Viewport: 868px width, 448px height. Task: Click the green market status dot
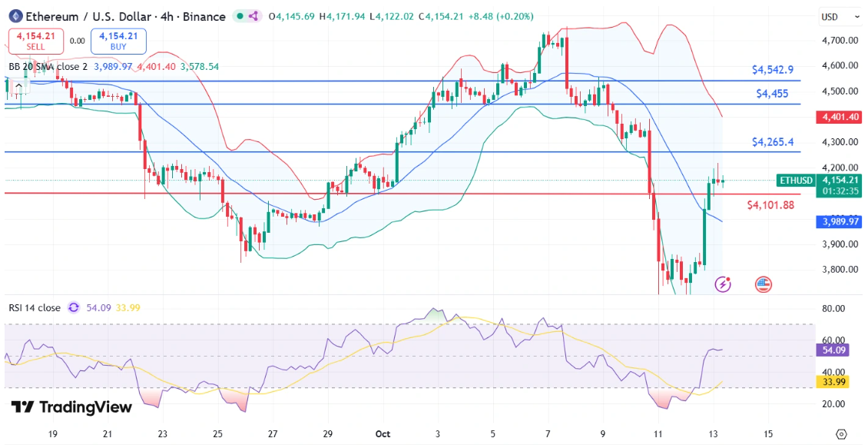(240, 16)
